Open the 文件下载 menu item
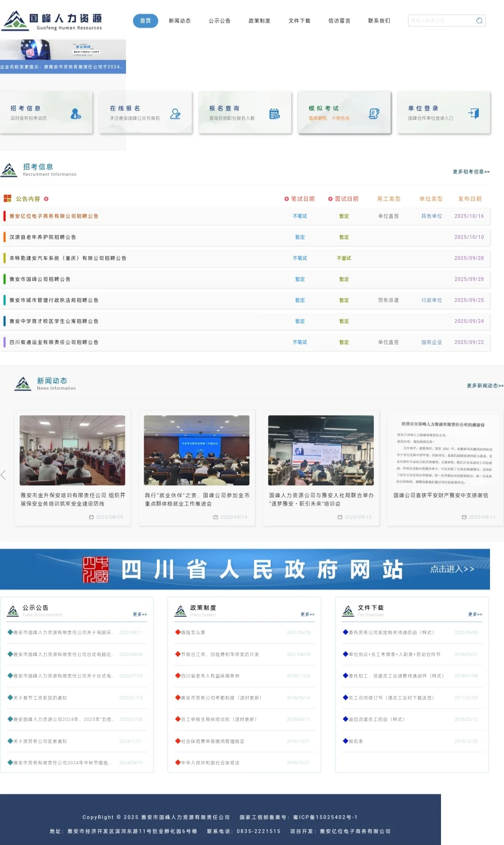504x845 pixels. pos(299,21)
